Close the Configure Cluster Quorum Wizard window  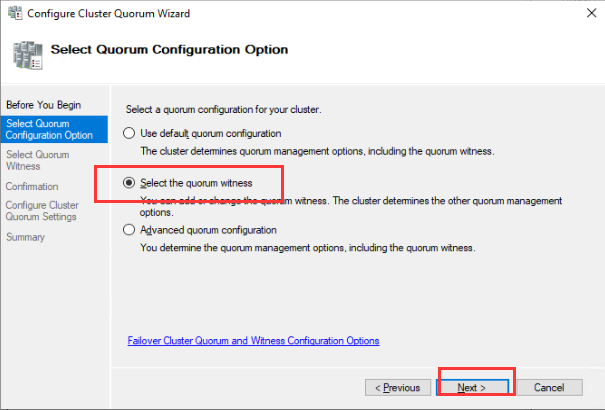point(583,15)
